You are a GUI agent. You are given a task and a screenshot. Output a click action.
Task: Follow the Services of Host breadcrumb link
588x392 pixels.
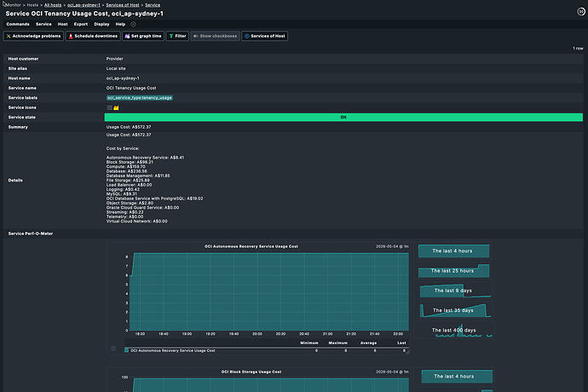(123, 5)
